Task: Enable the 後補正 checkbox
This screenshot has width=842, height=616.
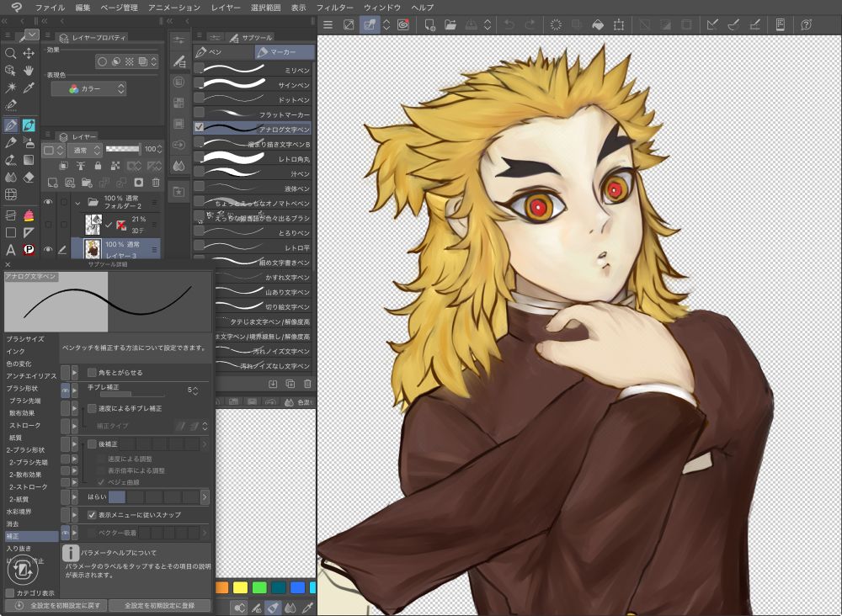Action: tap(92, 443)
